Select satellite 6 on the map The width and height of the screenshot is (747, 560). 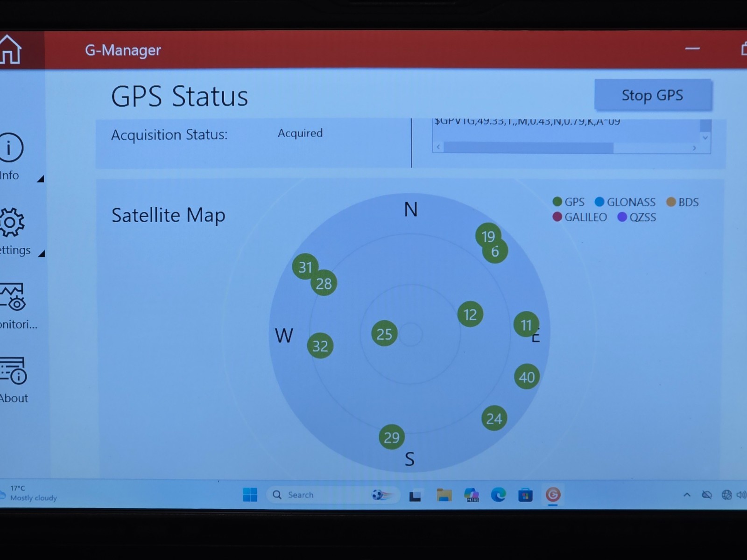coord(495,251)
